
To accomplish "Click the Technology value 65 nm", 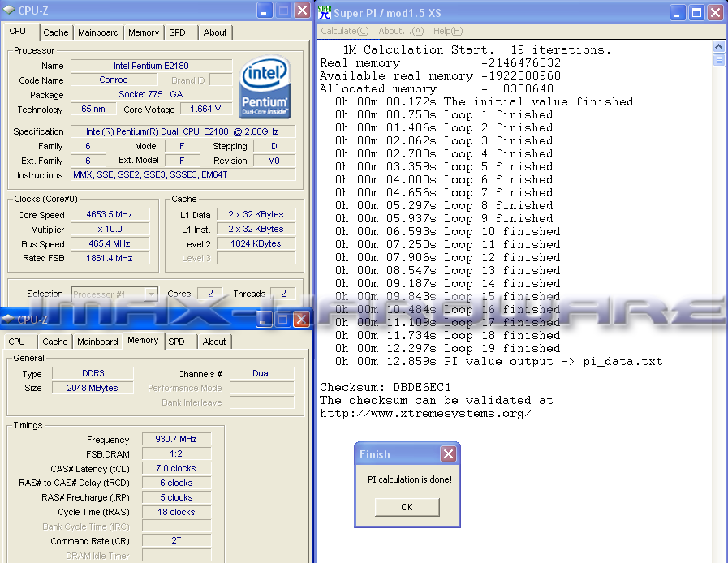I will coord(93,109).
